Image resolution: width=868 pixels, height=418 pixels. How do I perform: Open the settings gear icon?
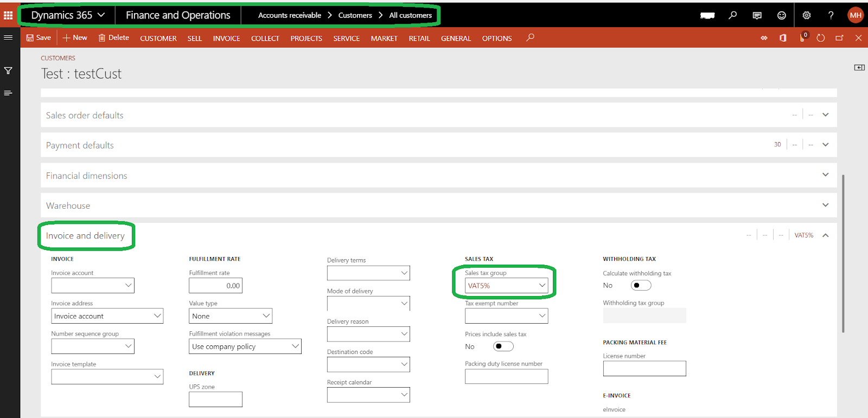(807, 15)
